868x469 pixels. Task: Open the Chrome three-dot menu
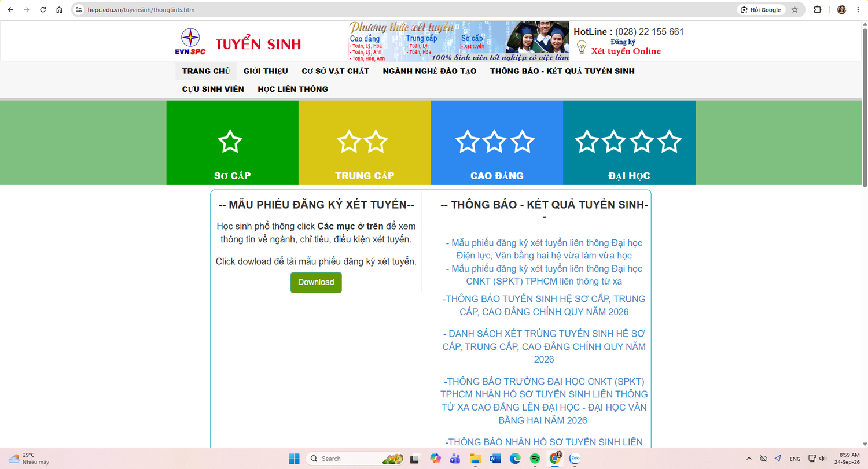858,10
